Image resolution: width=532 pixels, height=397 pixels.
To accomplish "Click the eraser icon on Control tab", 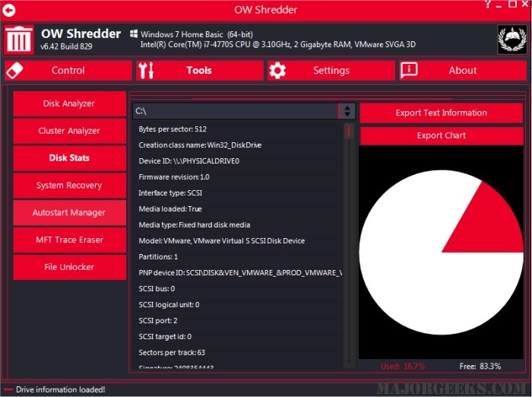I will (x=14, y=70).
